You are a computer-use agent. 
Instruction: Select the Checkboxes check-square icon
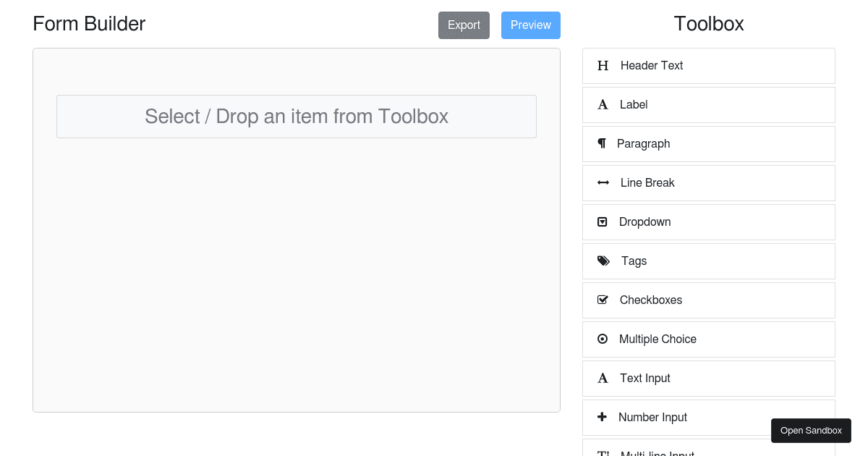pyautogui.click(x=603, y=300)
